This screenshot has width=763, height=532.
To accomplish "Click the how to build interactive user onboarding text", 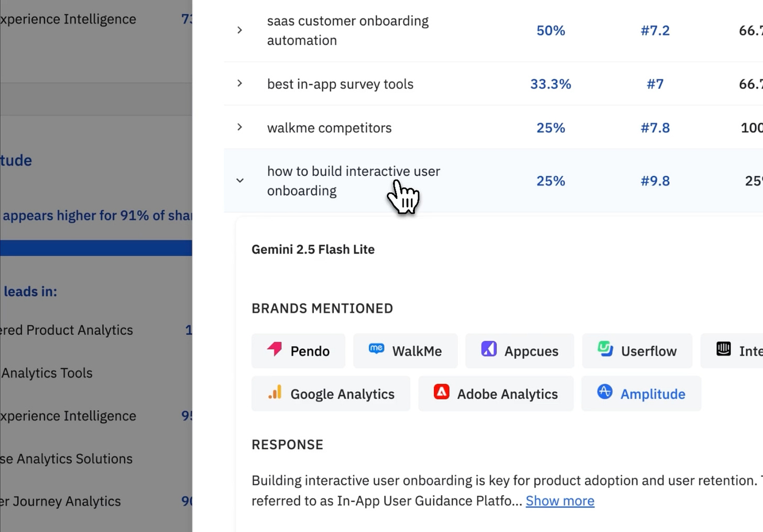I will point(354,181).
